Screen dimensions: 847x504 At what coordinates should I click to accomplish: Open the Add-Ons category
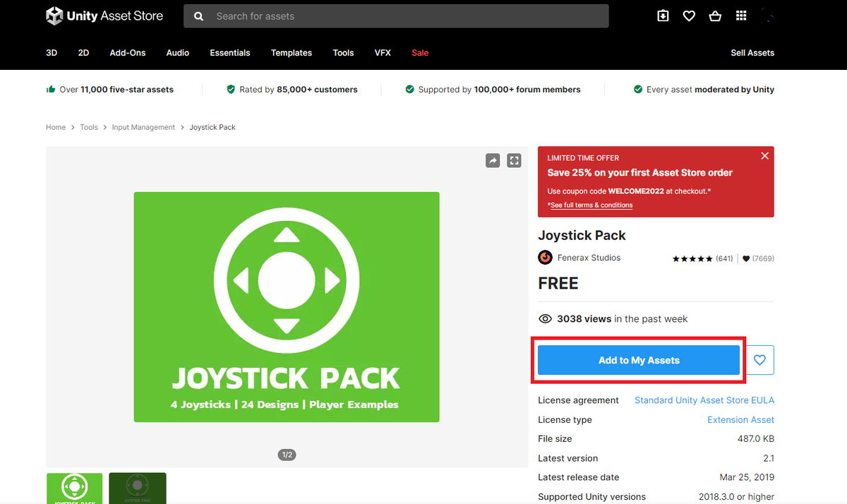[x=127, y=53]
